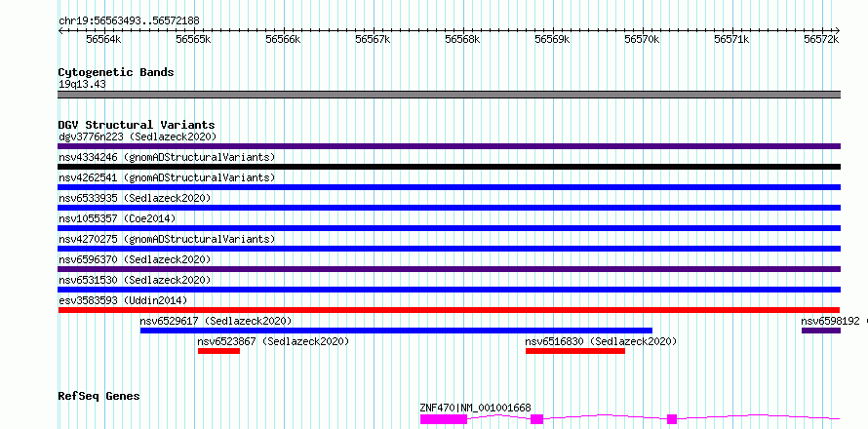Click the 56565k ruler tick label
Screen dimensions: 868x429
(x=194, y=39)
